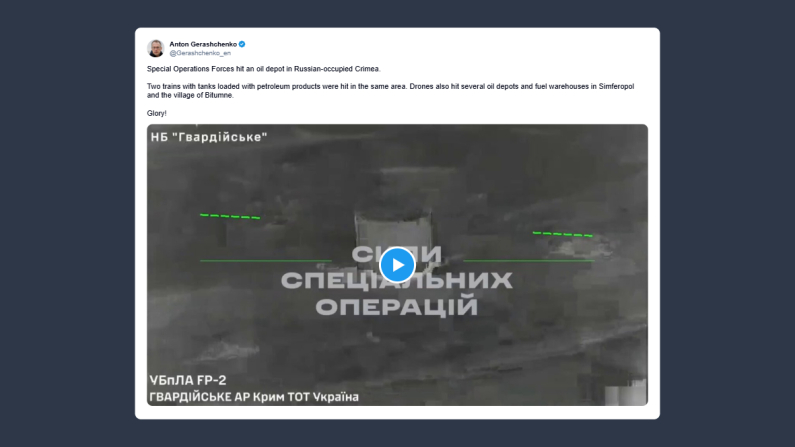The width and height of the screenshot is (795, 447).
Task: Play the embedded video
Action: point(397,265)
